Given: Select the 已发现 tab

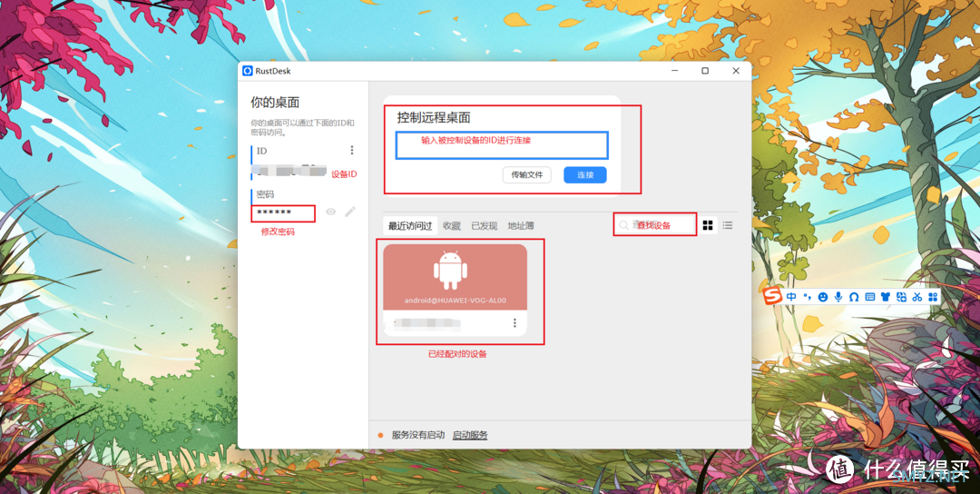Looking at the screenshot, I should pos(485,226).
